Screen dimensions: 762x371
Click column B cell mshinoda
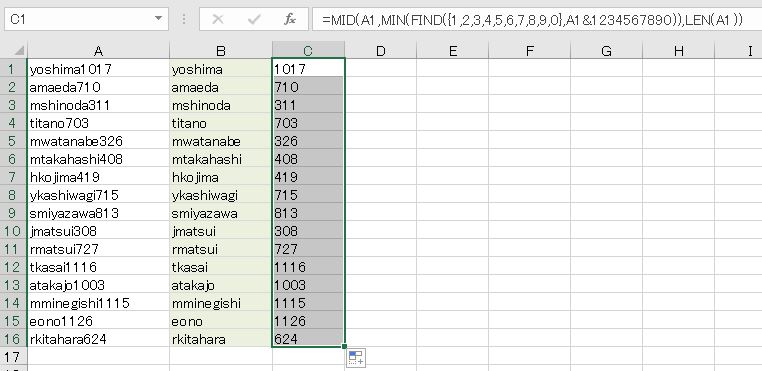point(221,105)
